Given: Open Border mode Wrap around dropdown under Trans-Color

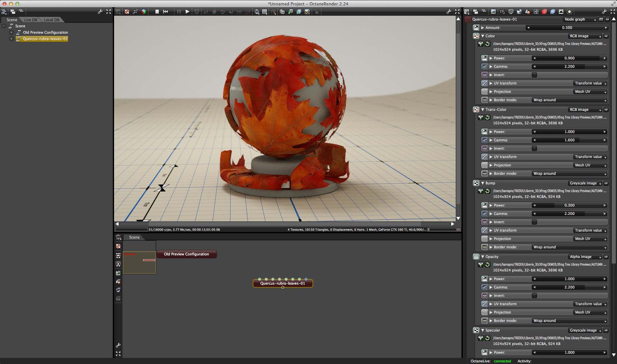Looking at the screenshot, I should 569,173.
